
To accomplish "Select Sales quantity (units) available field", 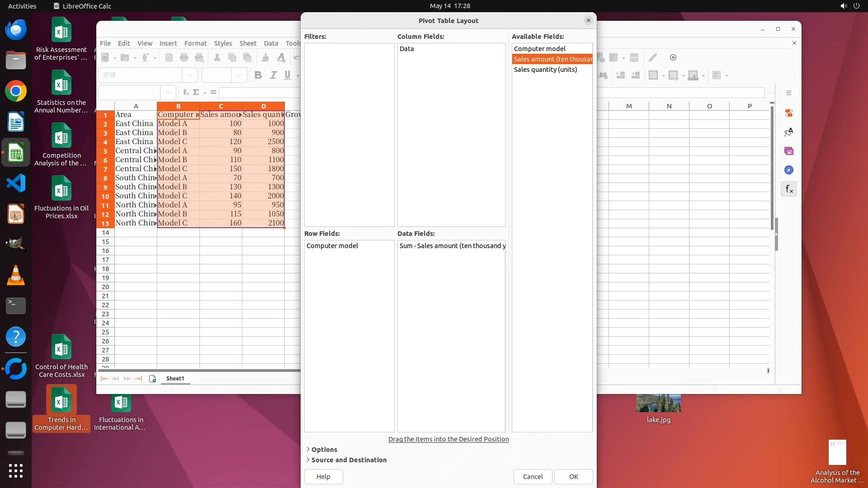I will [x=545, y=70].
